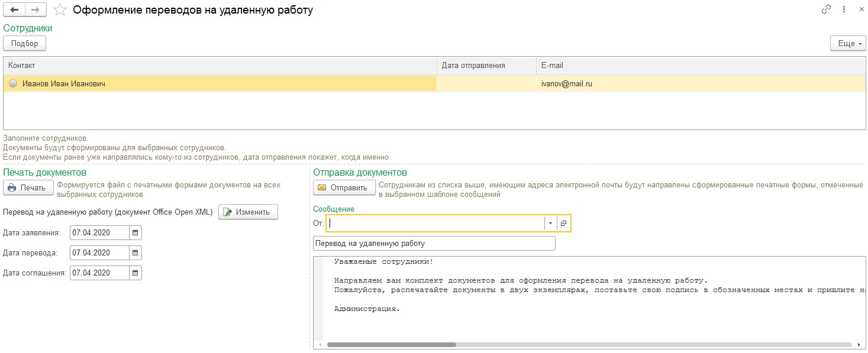
Task: Click into the От sender field
Action: point(435,223)
